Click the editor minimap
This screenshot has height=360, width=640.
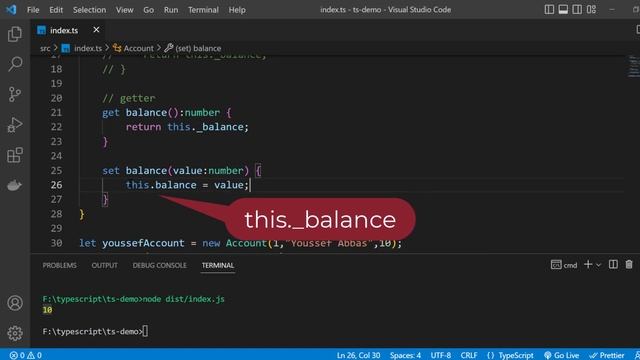[x=633, y=67]
